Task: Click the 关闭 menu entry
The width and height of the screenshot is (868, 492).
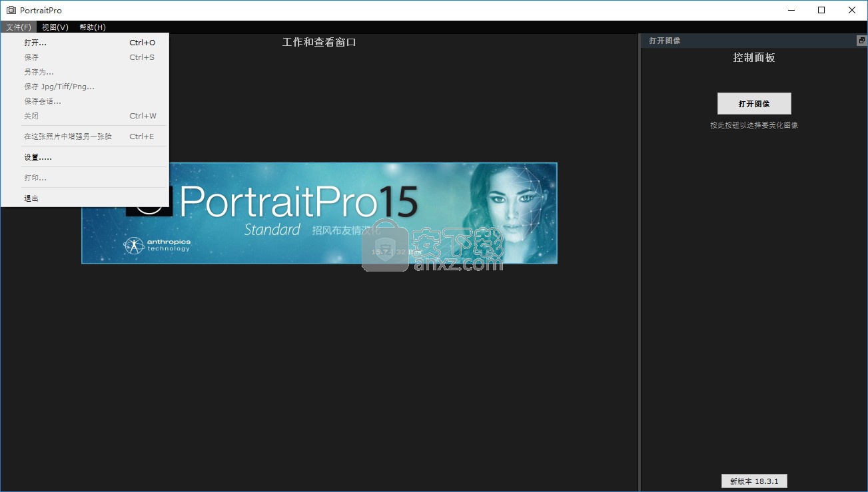Action: point(85,116)
